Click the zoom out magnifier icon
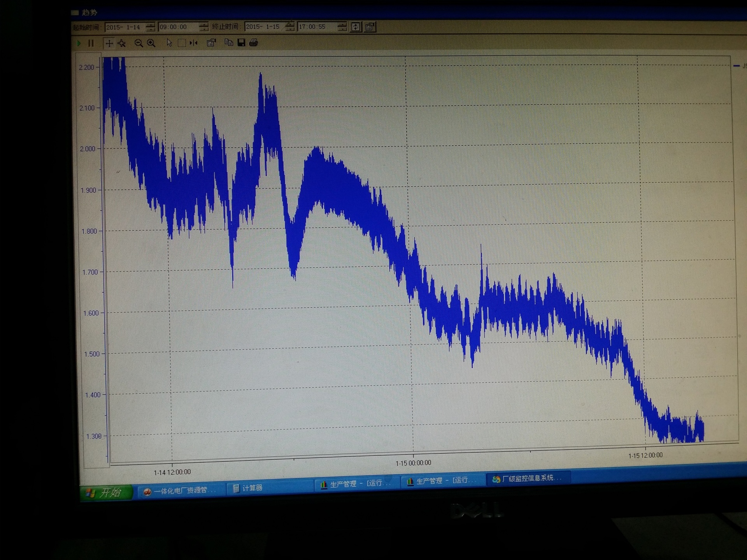Screen dimensions: 747x560 pos(139,43)
